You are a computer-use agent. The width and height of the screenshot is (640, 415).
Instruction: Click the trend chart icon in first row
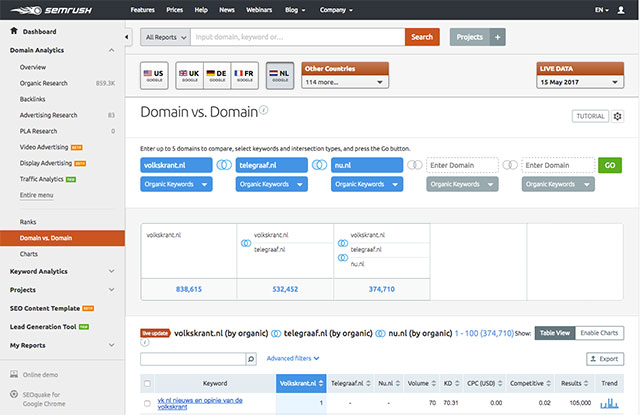pyautogui.click(x=609, y=404)
